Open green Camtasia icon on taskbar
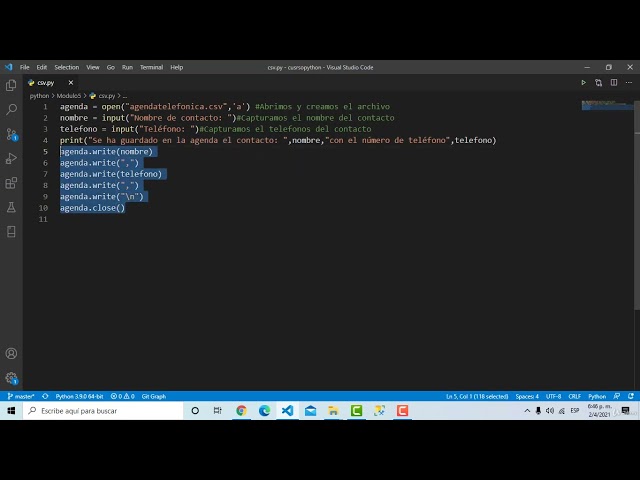Screen dimensions: 640x480 (x=356, y=411)
